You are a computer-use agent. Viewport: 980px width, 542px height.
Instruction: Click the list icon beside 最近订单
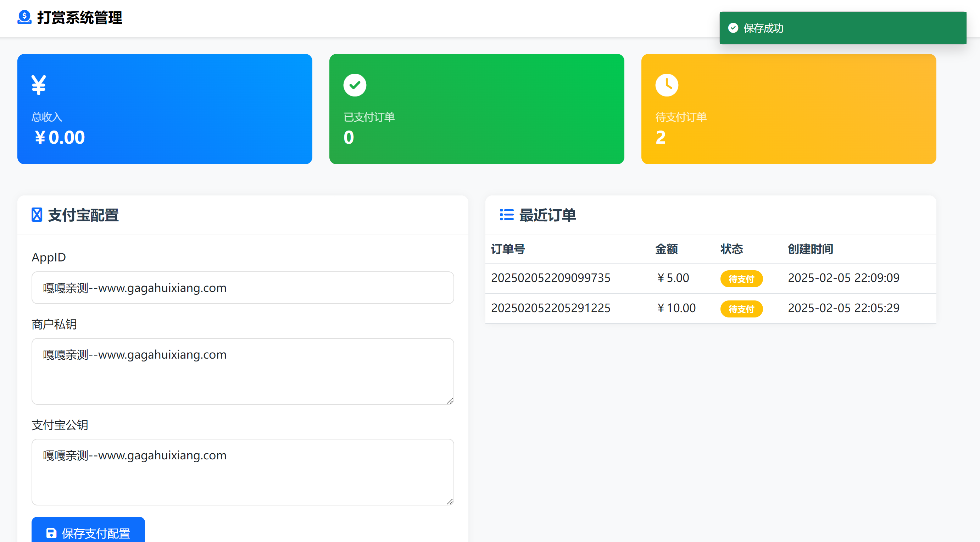coord(506,215)
